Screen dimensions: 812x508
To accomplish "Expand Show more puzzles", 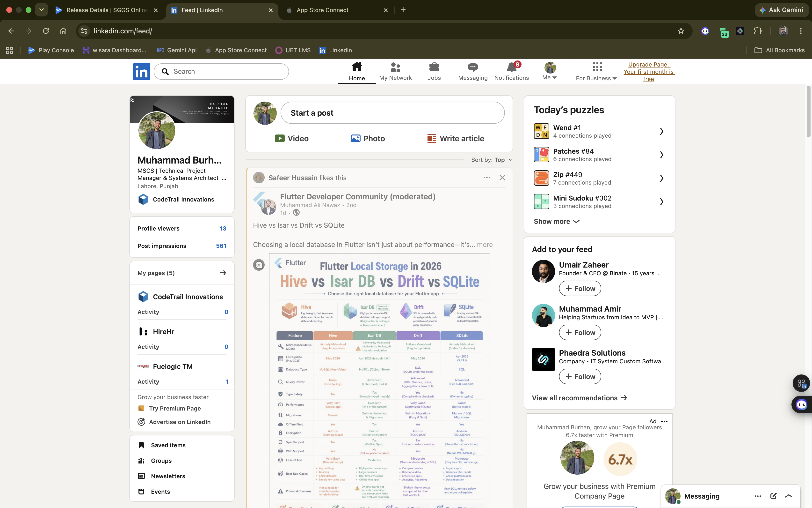I will click(x=556, y=221).
